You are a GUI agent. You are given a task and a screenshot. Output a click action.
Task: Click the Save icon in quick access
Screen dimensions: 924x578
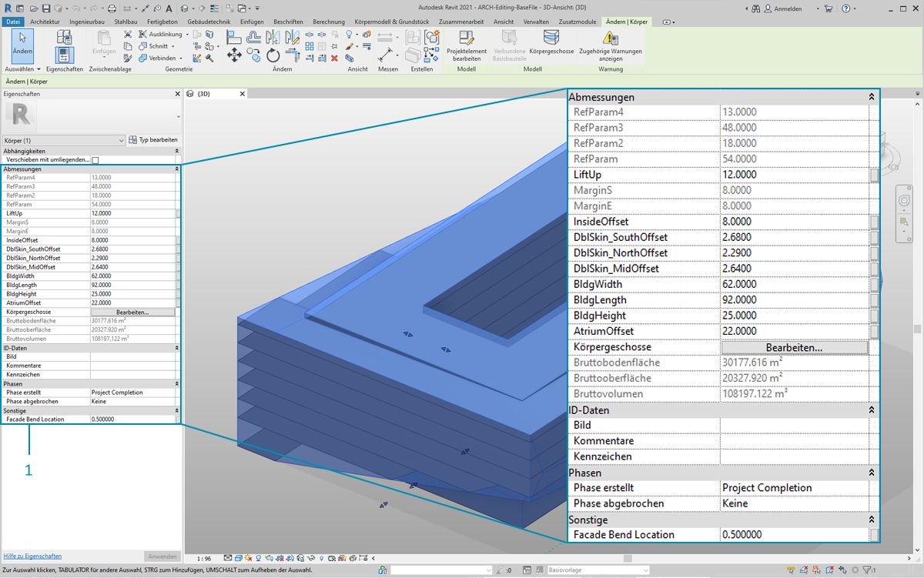(46, 8)
